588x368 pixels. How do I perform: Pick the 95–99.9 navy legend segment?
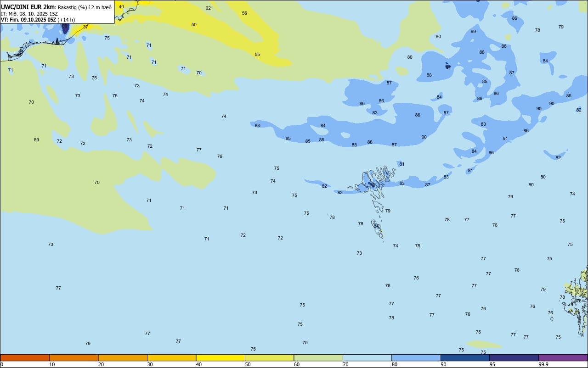click(514, 357)
